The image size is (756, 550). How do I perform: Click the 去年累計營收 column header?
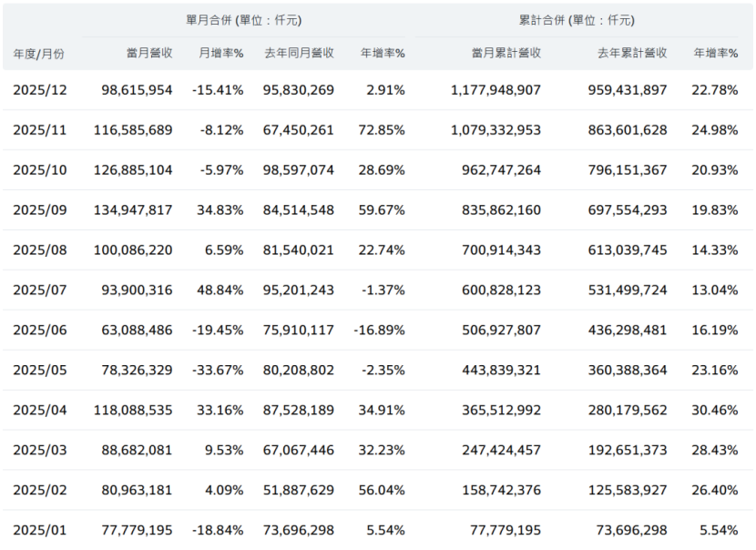click(632, 53)
